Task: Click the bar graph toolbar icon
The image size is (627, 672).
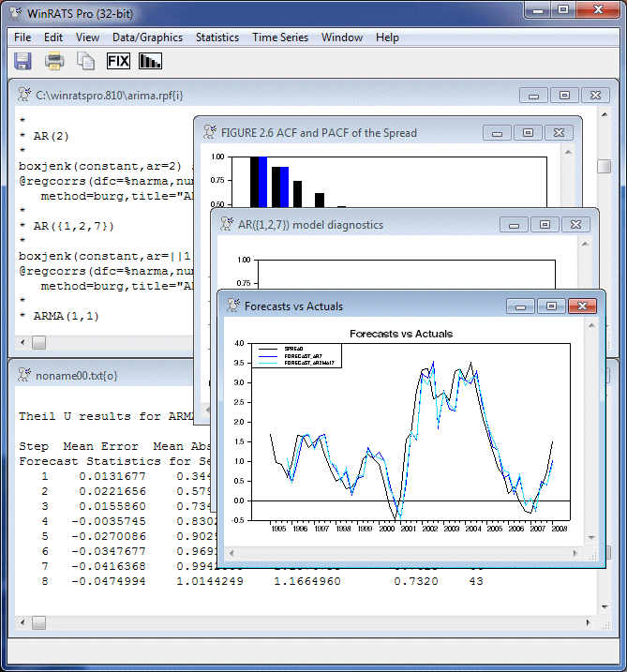Action: 150,61
